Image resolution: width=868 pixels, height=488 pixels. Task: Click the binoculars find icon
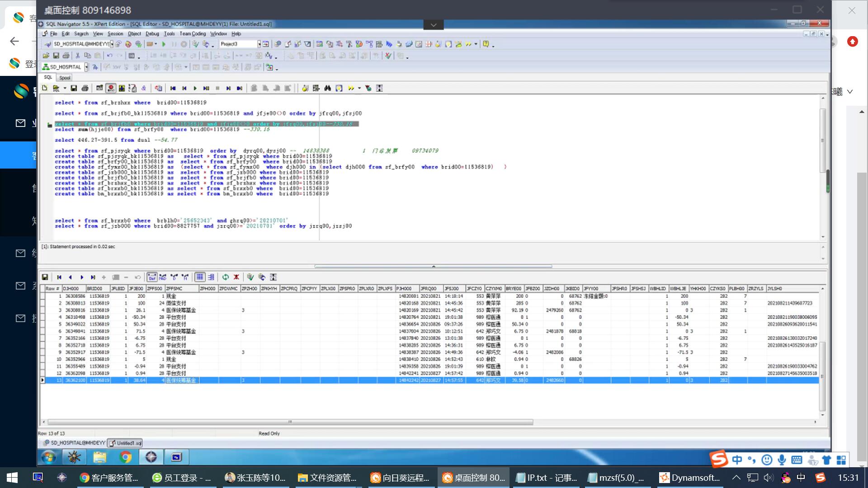328,88
